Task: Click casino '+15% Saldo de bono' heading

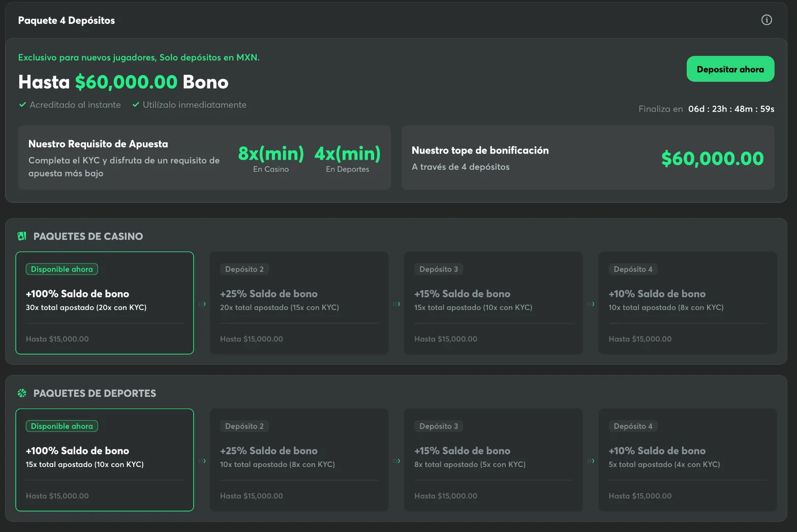Action: 463,294
